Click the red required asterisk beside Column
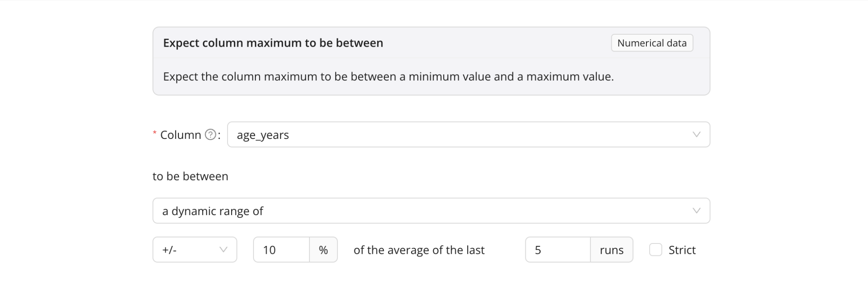Viewport: 868px width, 289px height. click(155, 133)
